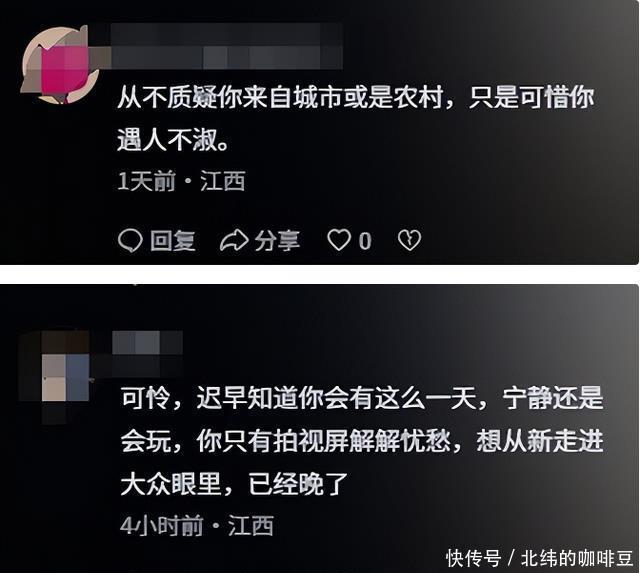
Task: Open the second commenter's pixelated avatar
Action: pos(55,377)
